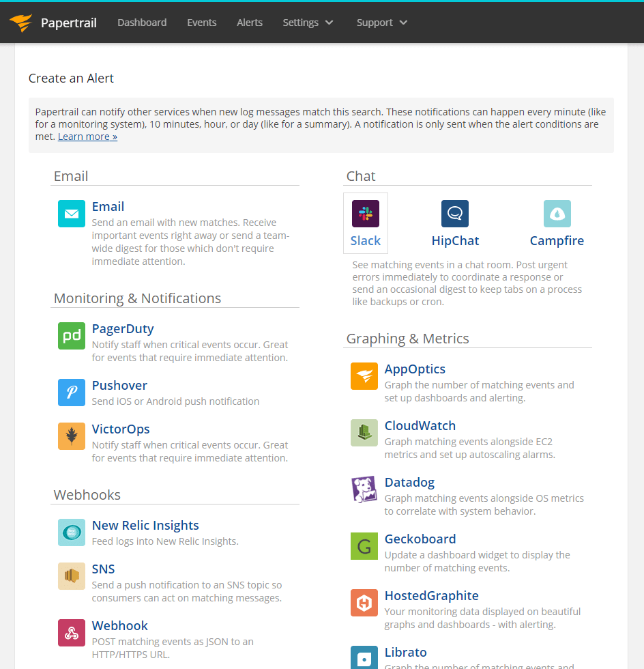Open New Relic Insights title link
Screen dimensions: 644x669
coord(145,525)
